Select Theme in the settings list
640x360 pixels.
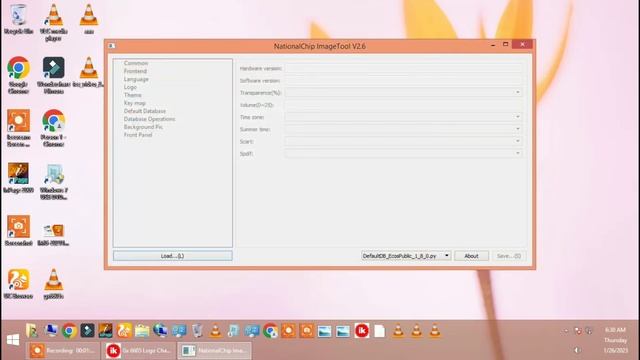(133, 95)
